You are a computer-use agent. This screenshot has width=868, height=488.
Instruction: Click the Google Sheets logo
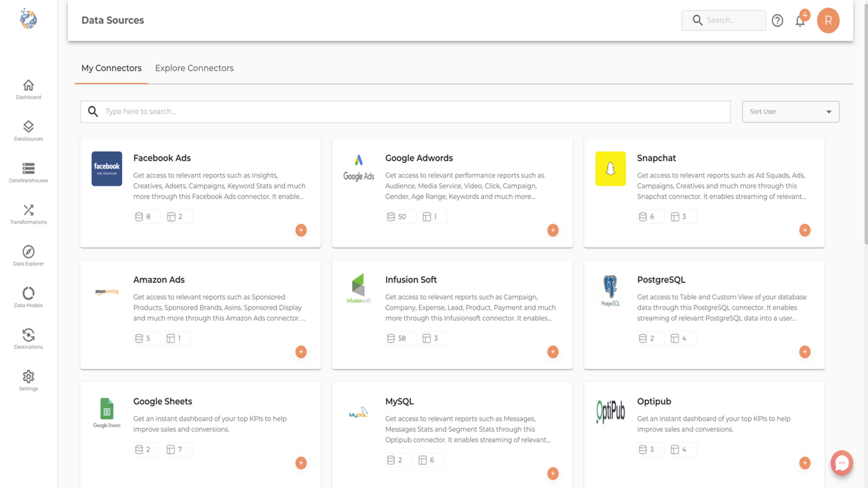106,413
